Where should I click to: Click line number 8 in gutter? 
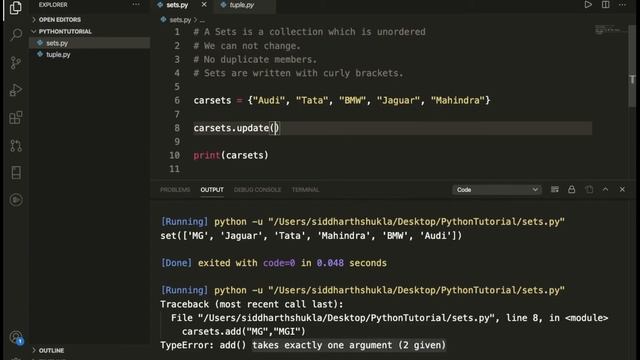coord(177,128)
